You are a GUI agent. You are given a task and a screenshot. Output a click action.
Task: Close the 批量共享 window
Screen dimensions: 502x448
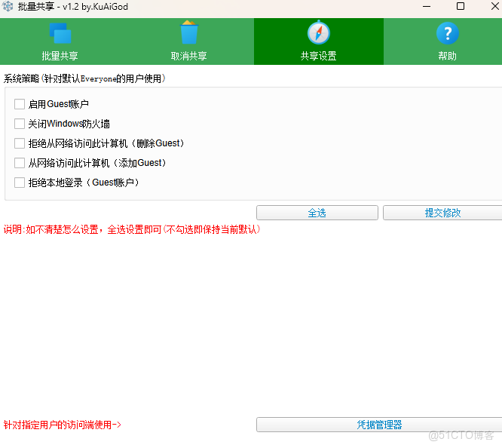pyautogui.click(x=494, y=6)
